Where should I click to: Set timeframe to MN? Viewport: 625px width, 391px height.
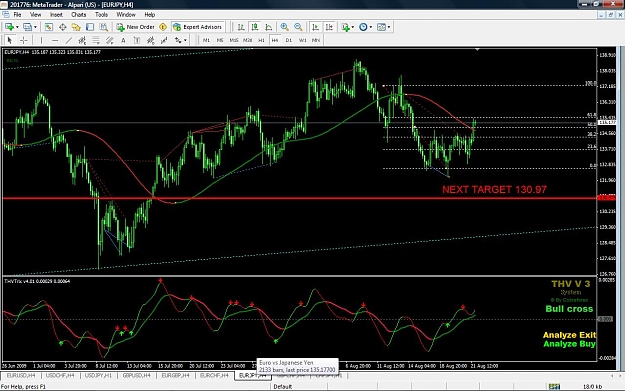pyautogui.click(x=316, y=40)
